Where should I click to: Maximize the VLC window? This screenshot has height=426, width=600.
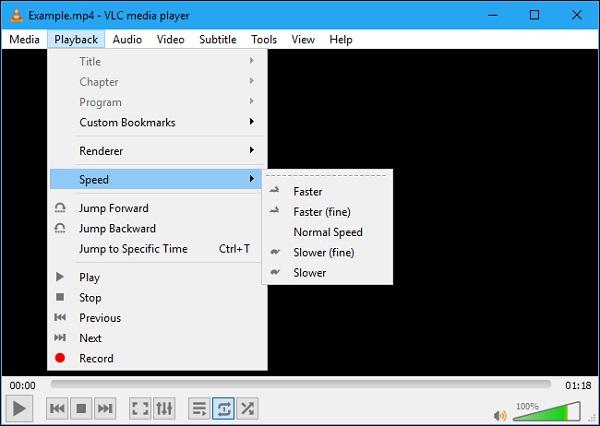[x=535, y=15]
